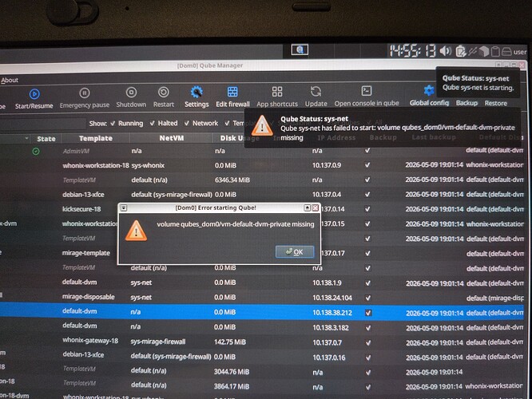The width and height of the screenshot is (532, 399).
Task: Toggle Backup checkbox for IP 10.137.0.9 row
Action: tap(367, 165)
